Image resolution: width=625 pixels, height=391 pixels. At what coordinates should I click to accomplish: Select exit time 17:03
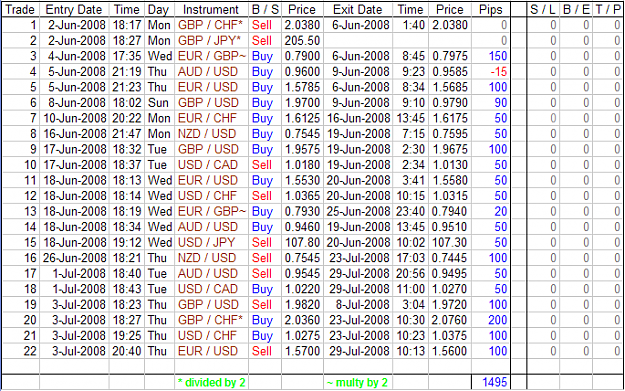(x=410, y=258)
